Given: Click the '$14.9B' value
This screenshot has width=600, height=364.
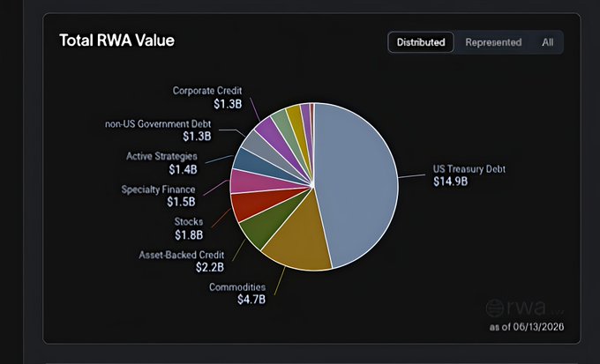Looking at the screenshot, I should pyautogui.click(x=450, y=182).
